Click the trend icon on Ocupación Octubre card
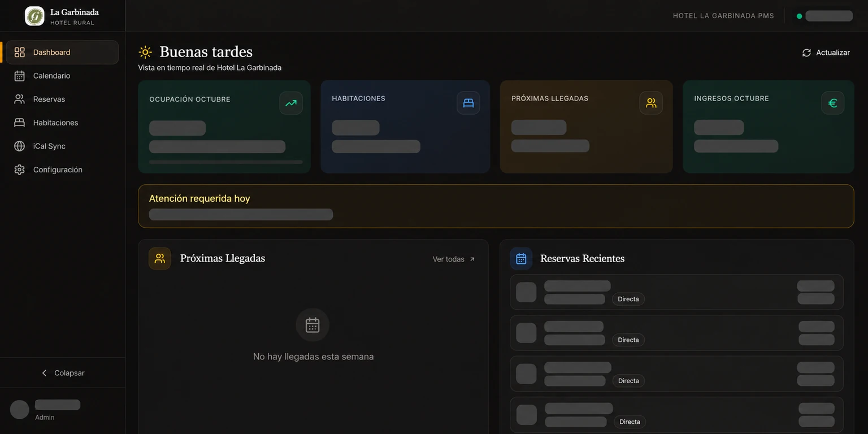The height and width of the screenshot is (434, 868). point(291,103)
